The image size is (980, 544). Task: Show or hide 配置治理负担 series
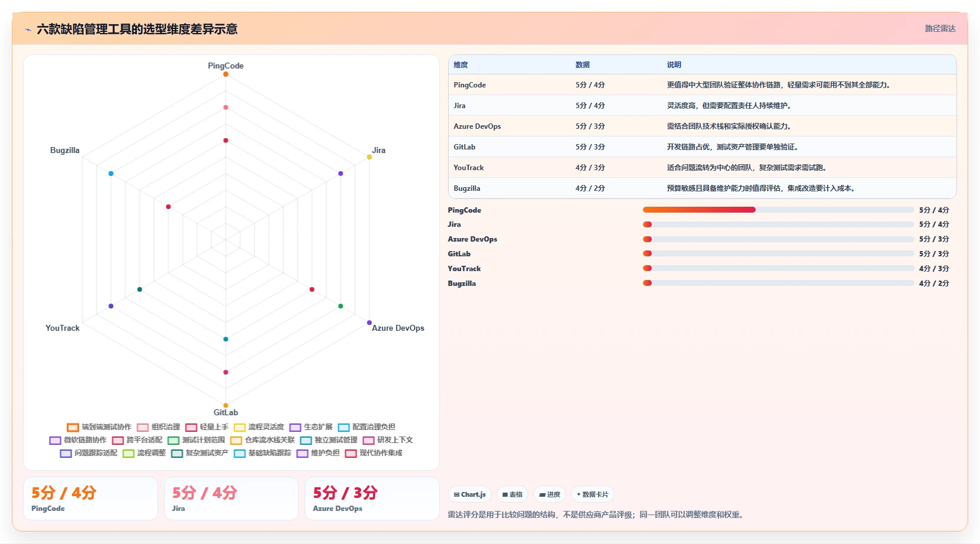click(366, 427)
